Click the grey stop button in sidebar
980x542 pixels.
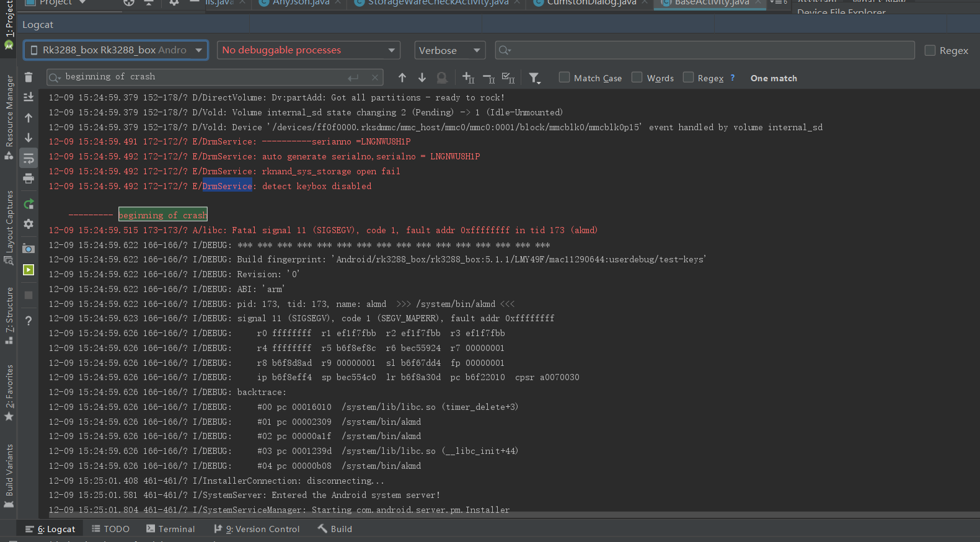pos(29,295)
